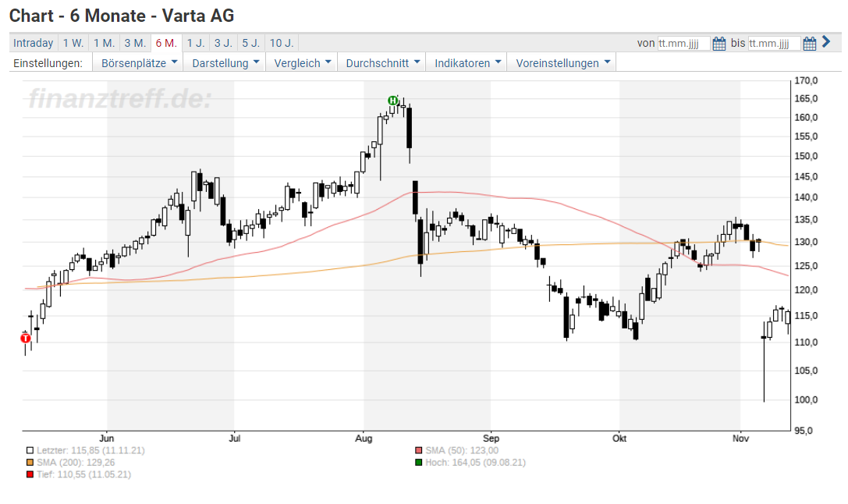Expand the Durchschnitt dropdown
Viewport: 848px width, 504px height.
(381, 62)
